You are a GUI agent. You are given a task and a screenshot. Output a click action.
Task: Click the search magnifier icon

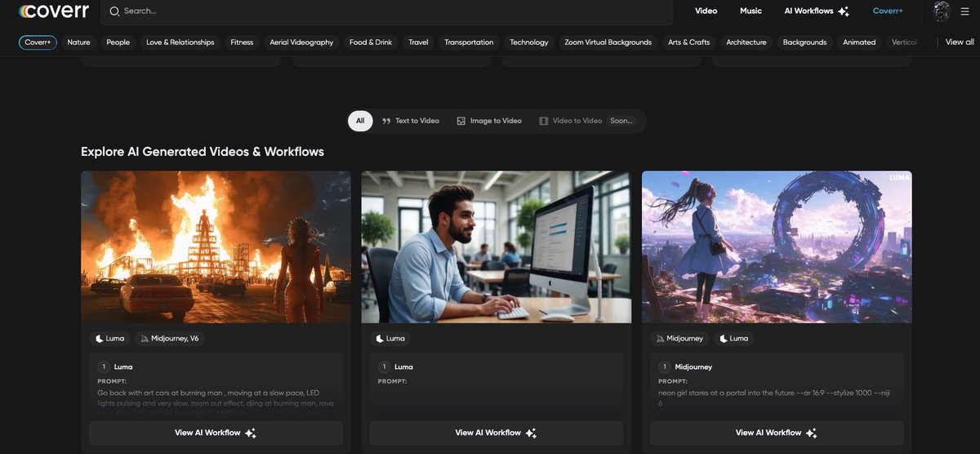click(x=114, y=11)
